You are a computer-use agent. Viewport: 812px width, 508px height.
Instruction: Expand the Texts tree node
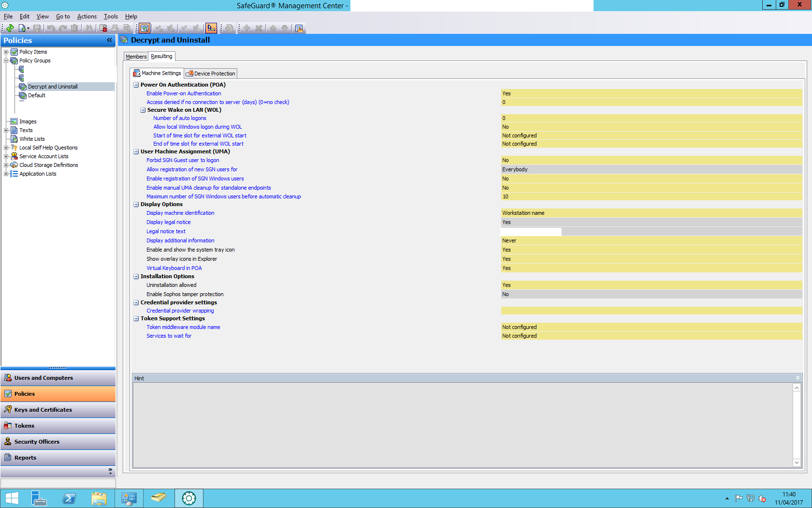(6, 130)
